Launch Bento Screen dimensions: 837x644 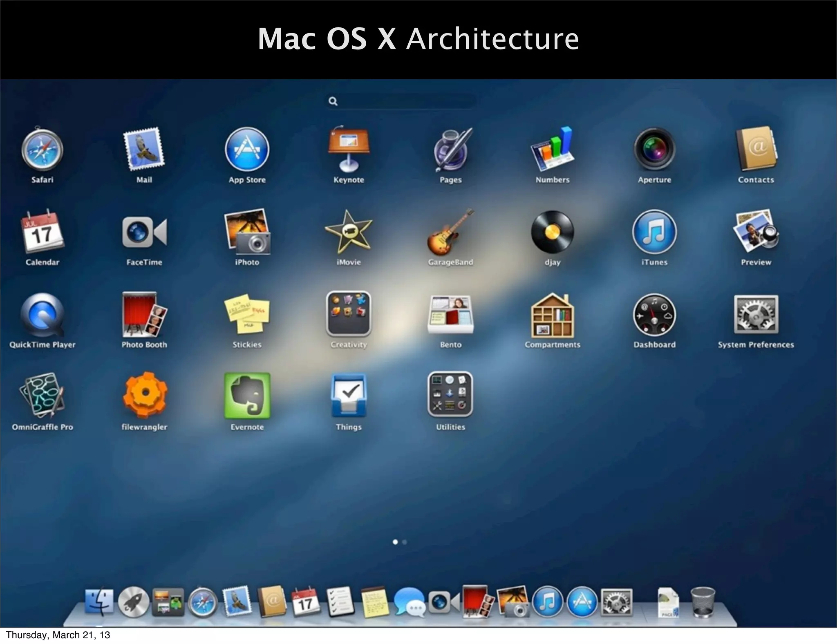point(450,314)
